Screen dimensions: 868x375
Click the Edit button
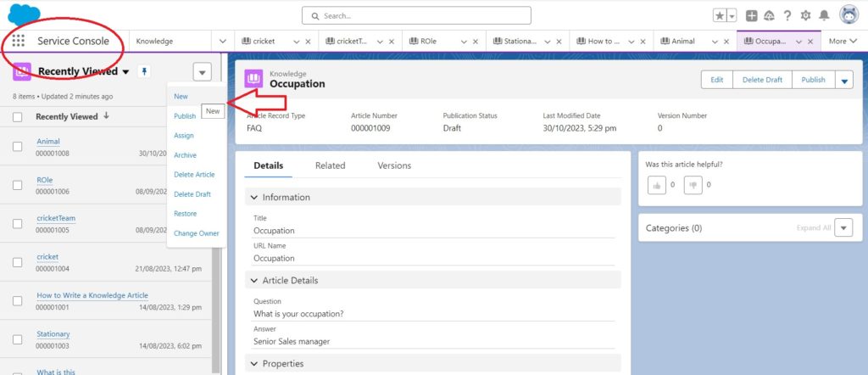pos(717,80)
